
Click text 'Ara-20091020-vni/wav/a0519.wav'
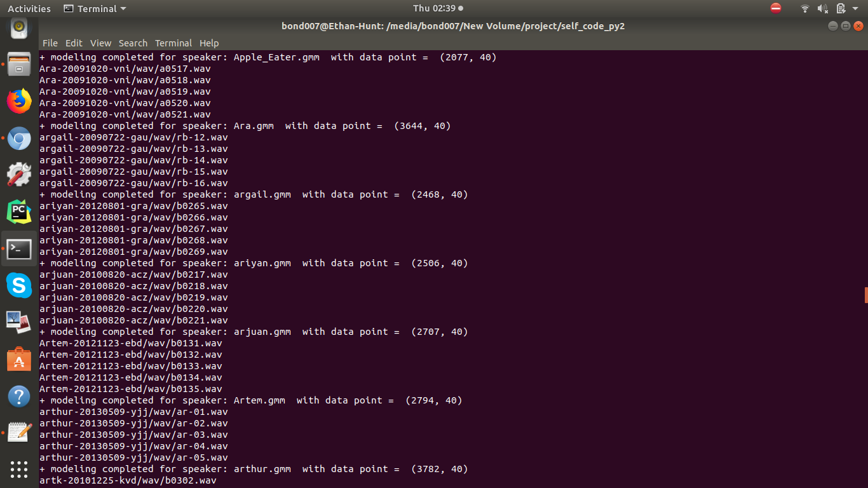(125, 91)
